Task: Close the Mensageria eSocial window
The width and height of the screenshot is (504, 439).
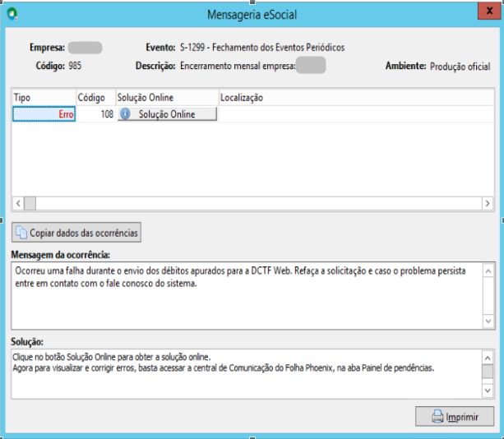Action: tap(489, 11)
